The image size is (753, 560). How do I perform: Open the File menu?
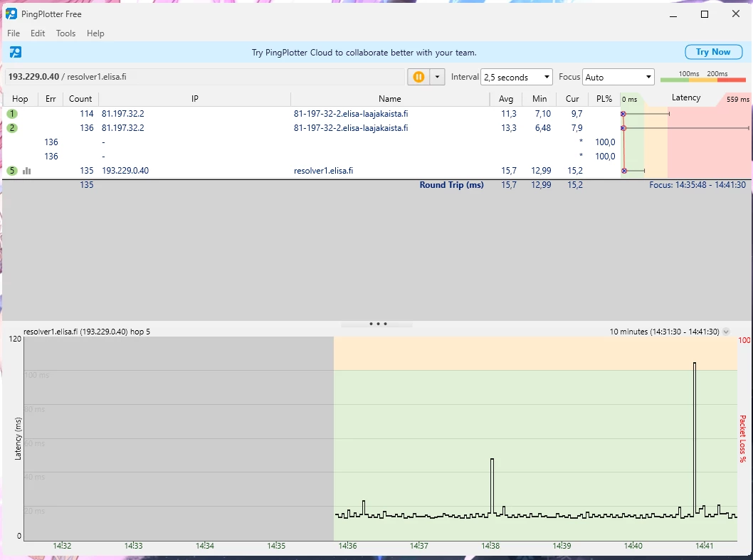click(14, 33)
